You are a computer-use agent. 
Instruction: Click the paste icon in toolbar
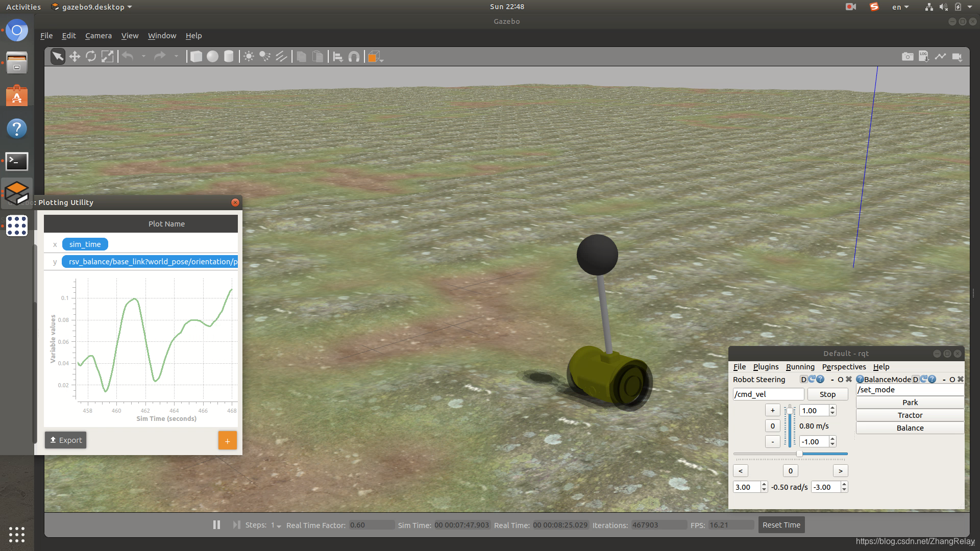317,57
